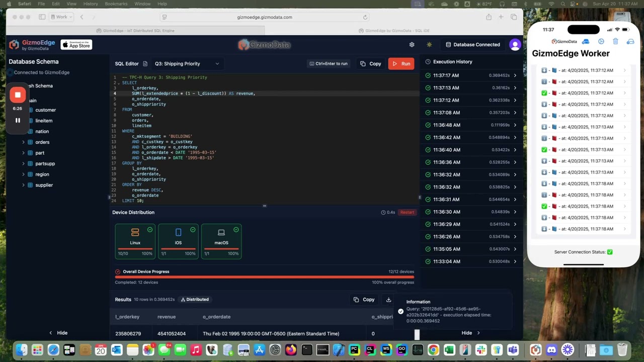This screenshot has width=644, height=362.
Task: Click the 11:37:08 AM history success icon
Action: 428,113
